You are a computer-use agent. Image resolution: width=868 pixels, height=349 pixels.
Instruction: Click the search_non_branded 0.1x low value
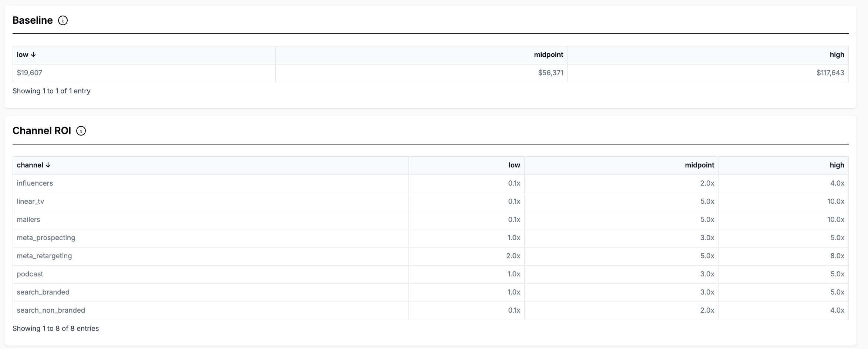(514, 310)
